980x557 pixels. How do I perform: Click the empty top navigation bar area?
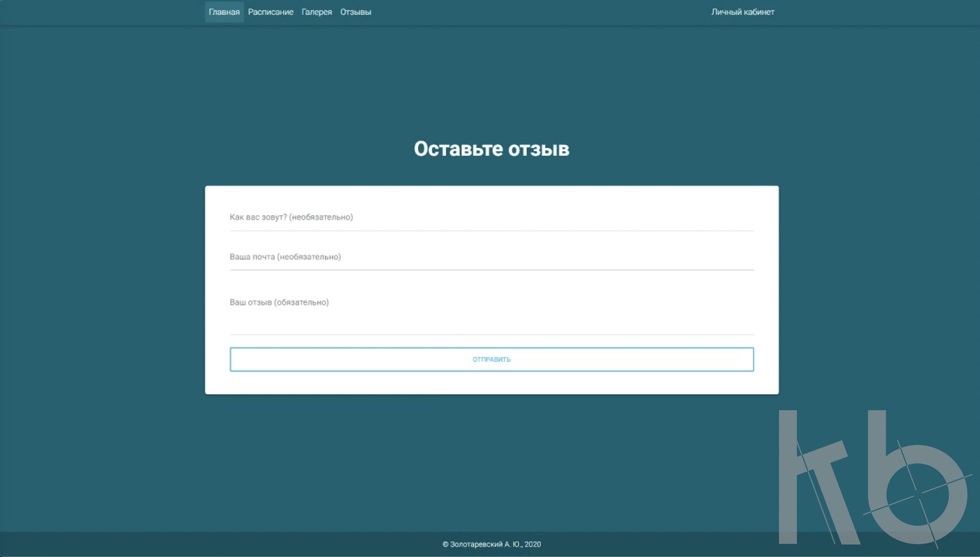click(536, 12)
